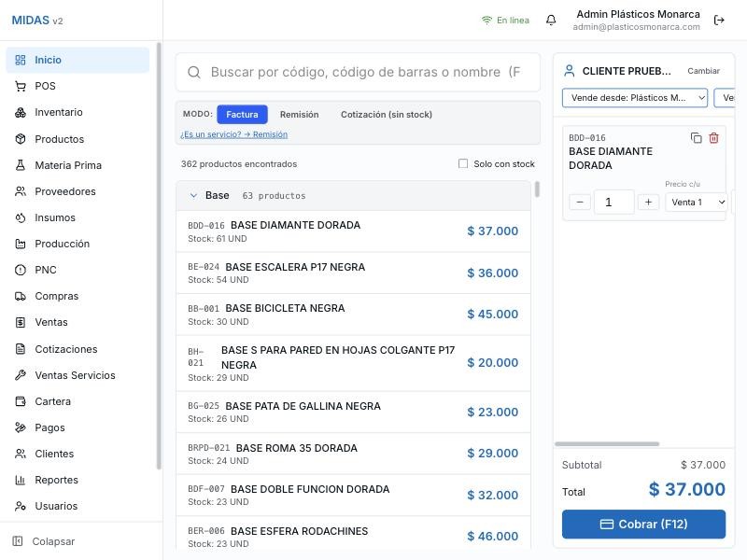This screenshot has height=560, width=747.
Task: Open Venta 1 price dropdown
Action: tap(697, 203)
